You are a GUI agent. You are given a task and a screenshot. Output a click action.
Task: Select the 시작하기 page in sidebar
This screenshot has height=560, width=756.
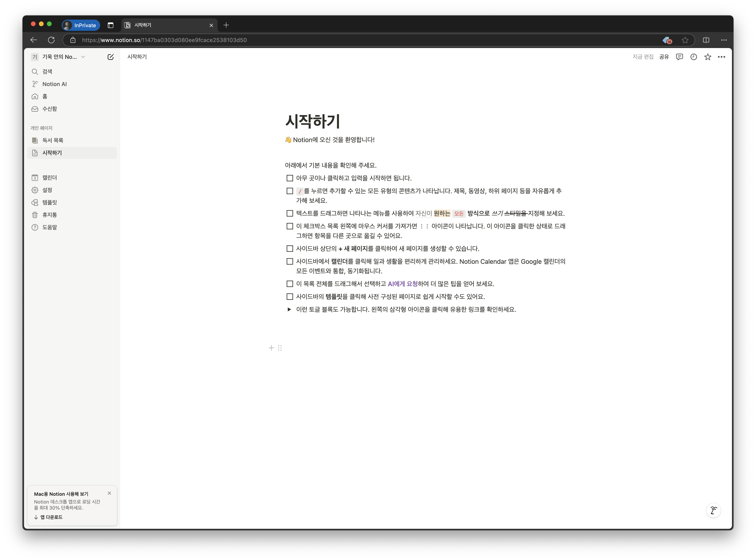[72, 153]
